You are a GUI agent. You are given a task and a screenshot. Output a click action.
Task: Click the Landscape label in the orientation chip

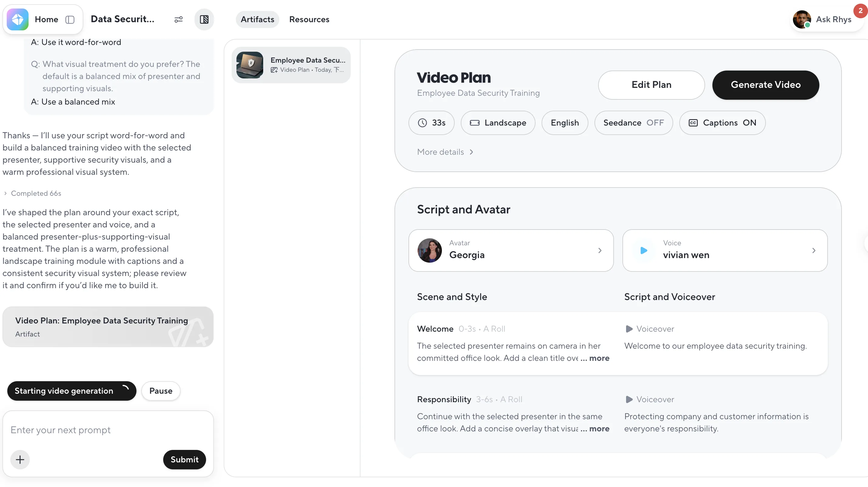505,123
